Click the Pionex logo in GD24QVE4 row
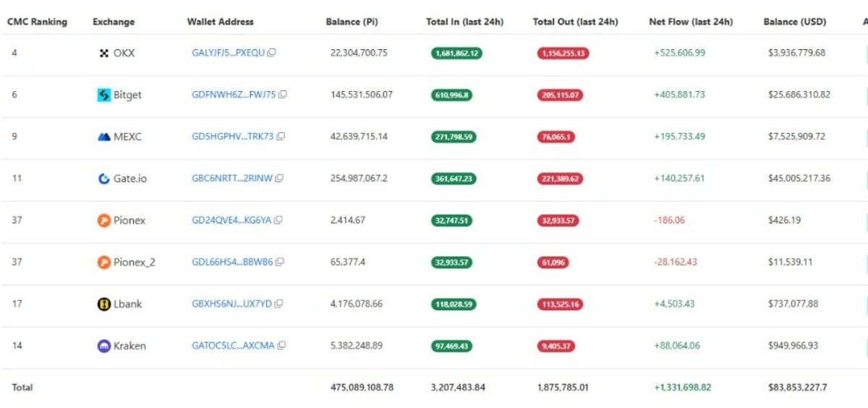 (x=104, y=221)
